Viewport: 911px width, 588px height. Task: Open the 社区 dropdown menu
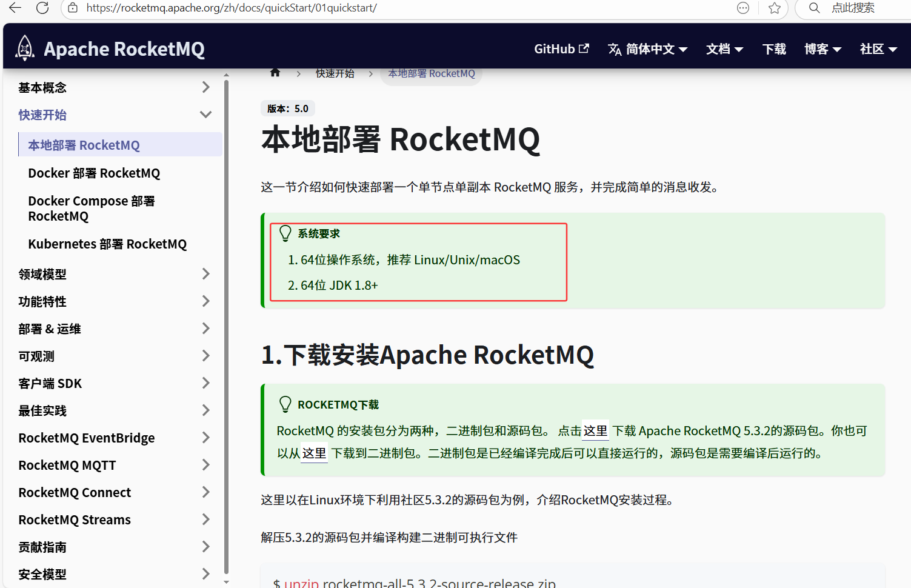coord(878,49)
